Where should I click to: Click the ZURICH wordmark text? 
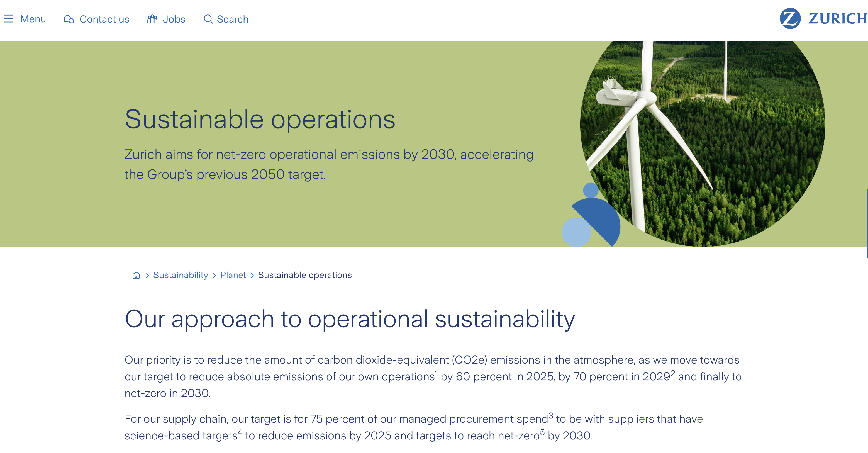838,19
